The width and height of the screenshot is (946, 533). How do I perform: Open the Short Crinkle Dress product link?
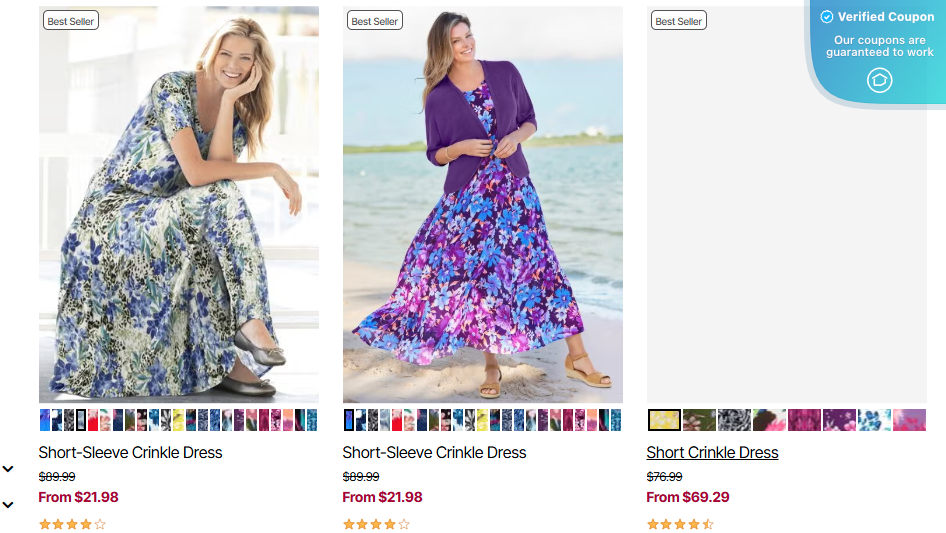coord(712,453)
